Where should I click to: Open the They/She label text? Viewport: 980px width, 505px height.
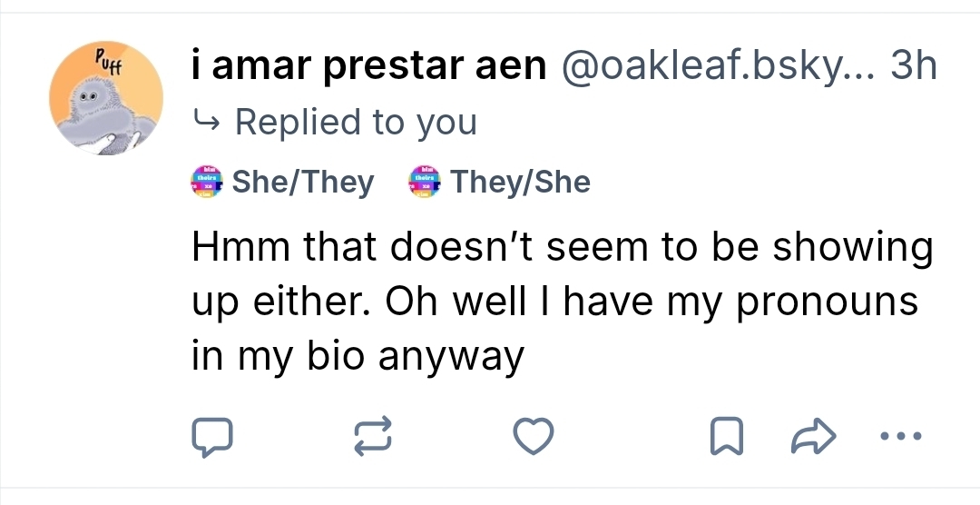pos(521,182)
